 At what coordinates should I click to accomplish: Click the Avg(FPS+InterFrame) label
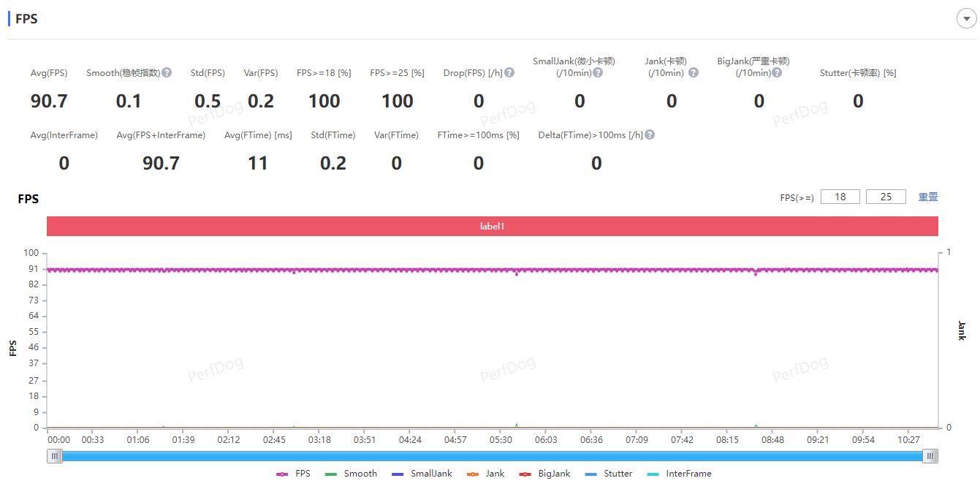161,135
